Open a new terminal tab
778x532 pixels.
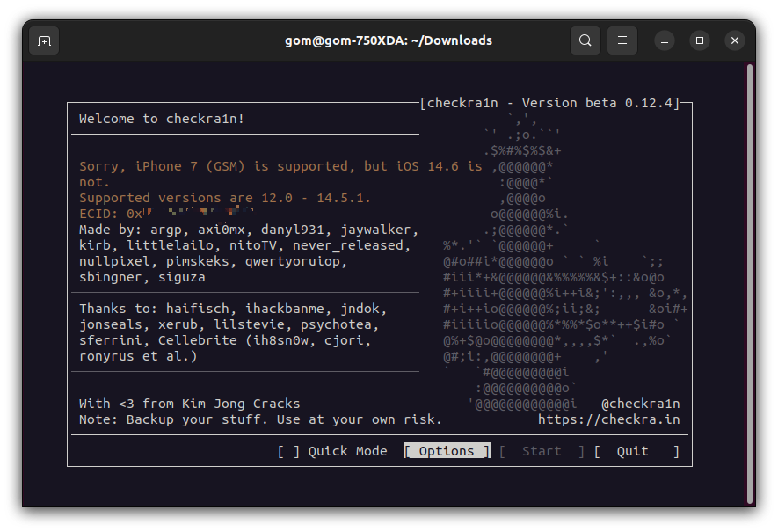(x=44, y=40)
